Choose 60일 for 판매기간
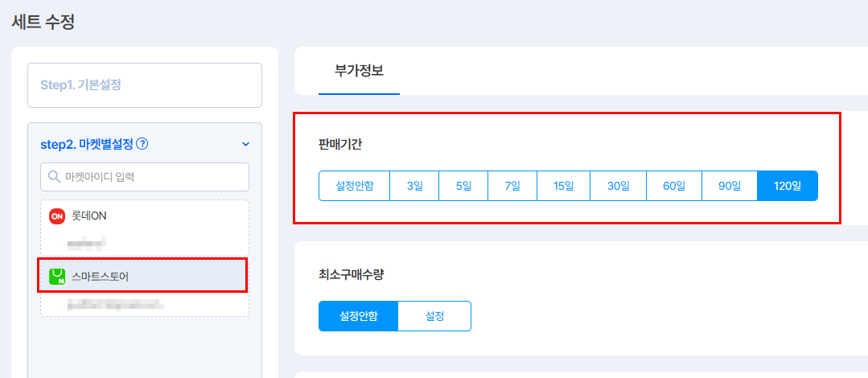This screenshot has height=378, width=868. click(674, 186)
